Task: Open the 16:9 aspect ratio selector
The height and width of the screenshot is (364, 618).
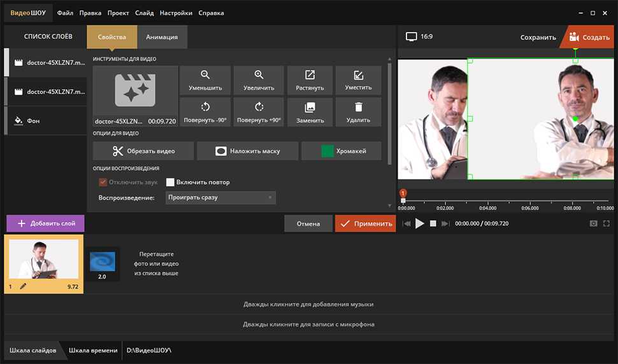Action: 420,37
